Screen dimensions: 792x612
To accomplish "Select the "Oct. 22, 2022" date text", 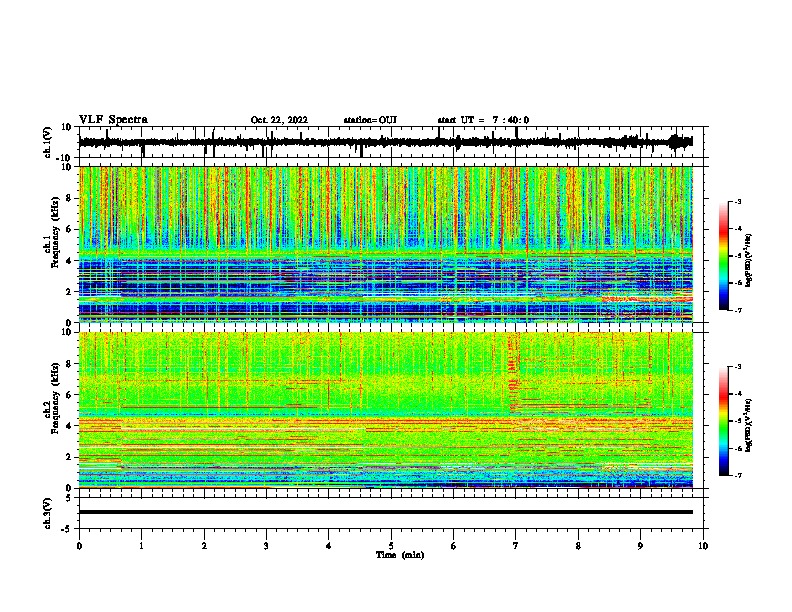I will (x=279, y=120).
